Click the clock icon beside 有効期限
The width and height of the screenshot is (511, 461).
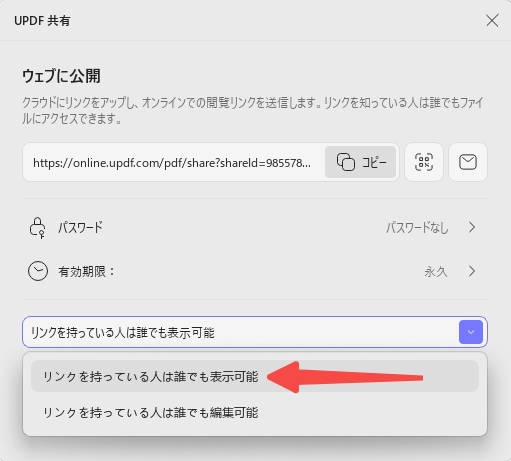click(x=38, y=271)
